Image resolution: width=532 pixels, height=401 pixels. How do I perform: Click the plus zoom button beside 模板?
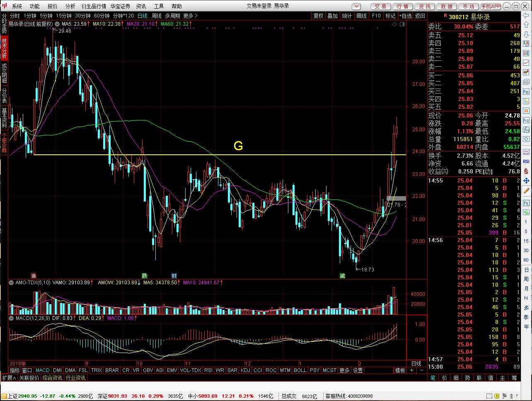click(x=412, y=370)
